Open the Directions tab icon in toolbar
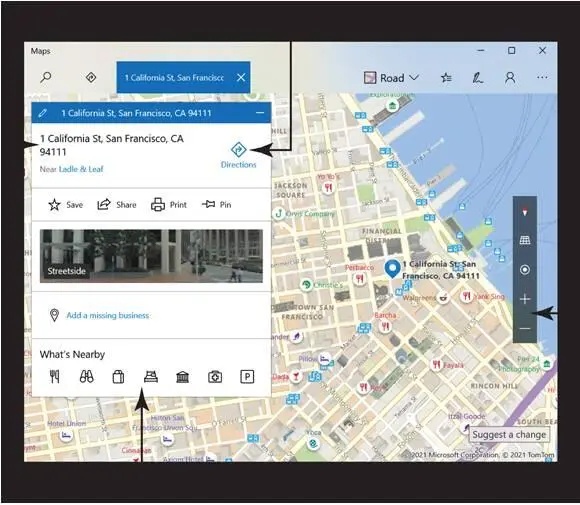Image resolution: width=580 pixels, height=505 pixels. [91, 77]
